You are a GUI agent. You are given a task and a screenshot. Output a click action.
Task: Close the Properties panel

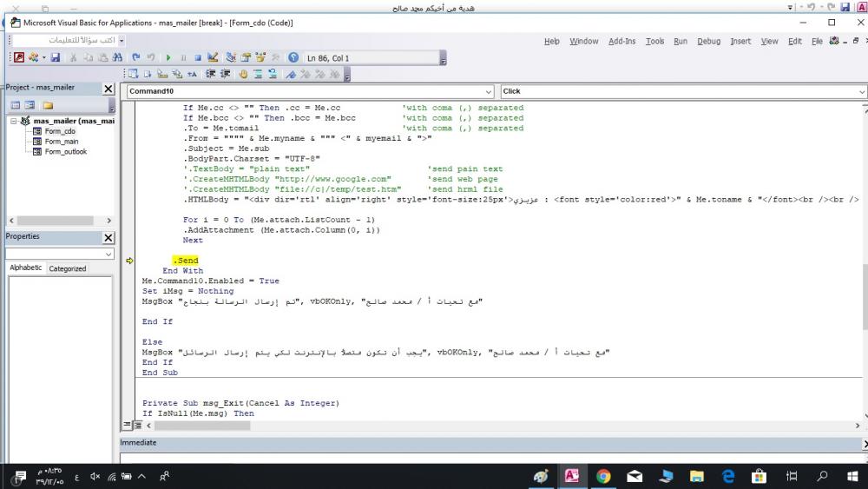[108, 238]
